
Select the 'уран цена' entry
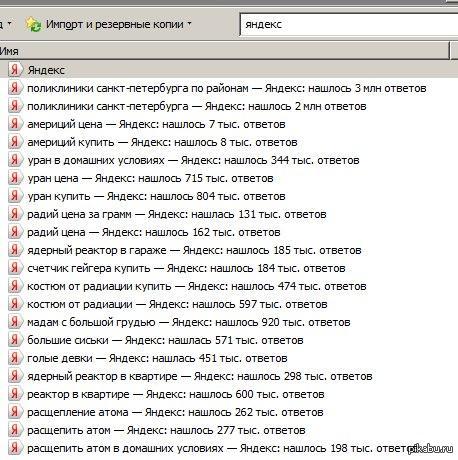click(x=150, y=178)
